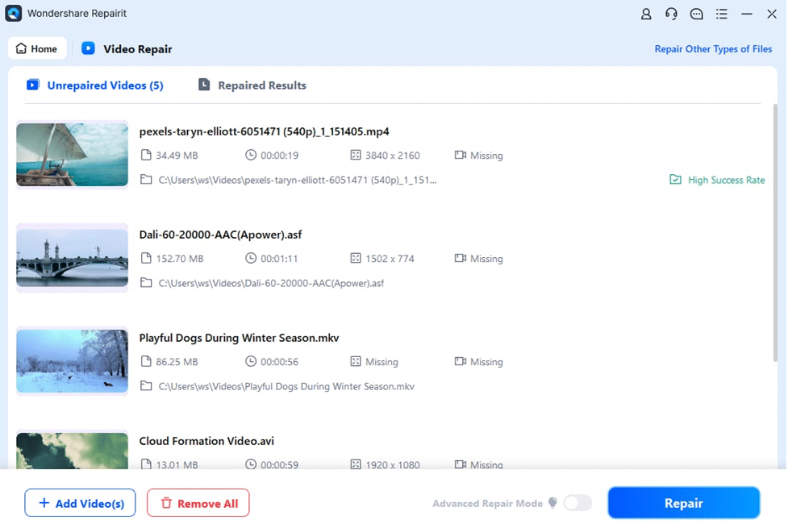This screenshot has height=532, width=788.
Task: Open the feedback chat bubble icon
Action: click(x=697, y=14)
